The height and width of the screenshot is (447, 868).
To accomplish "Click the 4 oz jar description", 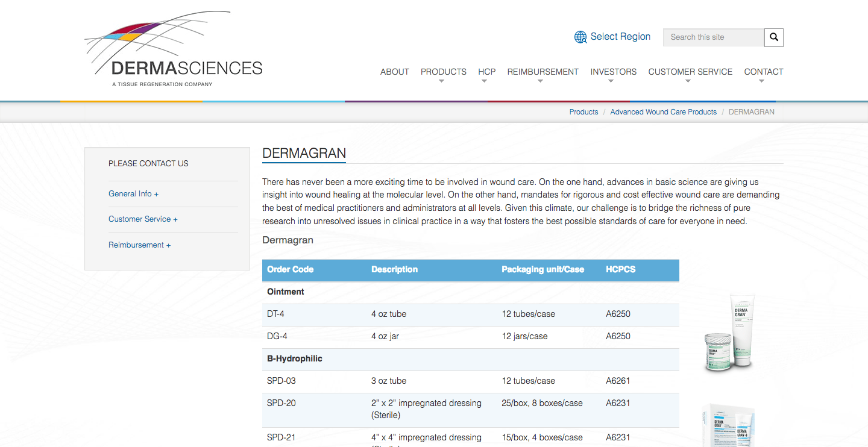I will 385,336.
